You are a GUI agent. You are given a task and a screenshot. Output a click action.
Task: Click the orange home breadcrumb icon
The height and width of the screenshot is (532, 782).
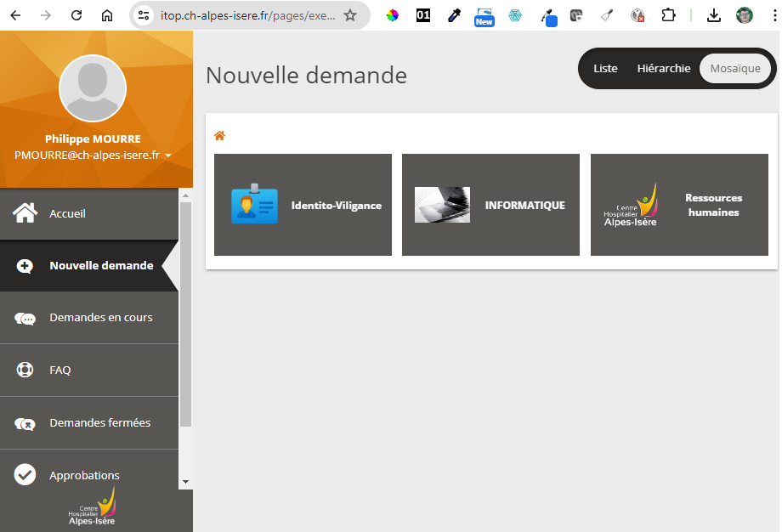(219, 136)
